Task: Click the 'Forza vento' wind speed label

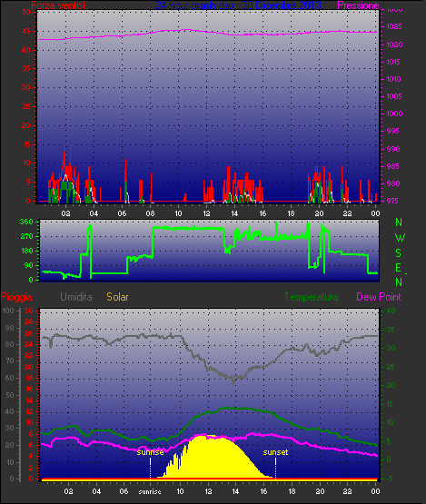Action: point(58,5)
